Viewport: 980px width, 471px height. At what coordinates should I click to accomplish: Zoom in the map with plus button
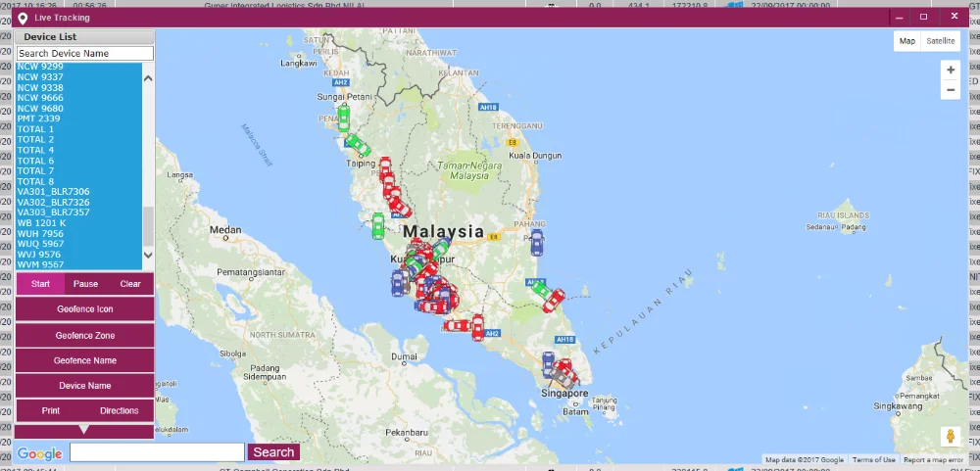click(951, 70)
